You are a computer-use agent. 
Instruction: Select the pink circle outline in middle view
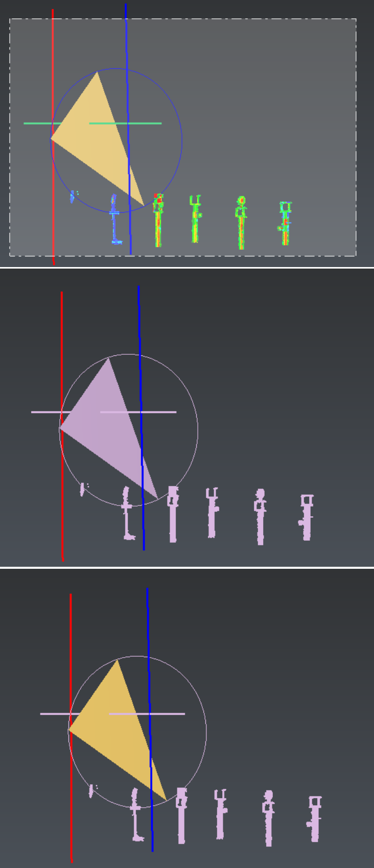pyautogui.click(x=197, y=429)
